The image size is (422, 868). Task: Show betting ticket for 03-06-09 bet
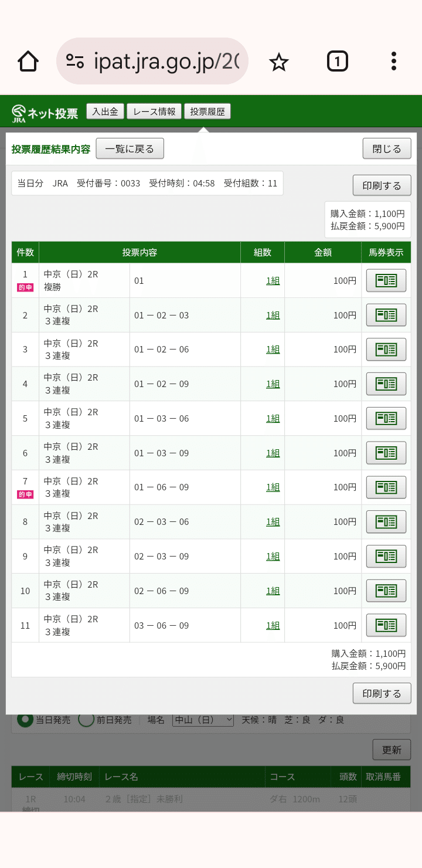point(386,625)
